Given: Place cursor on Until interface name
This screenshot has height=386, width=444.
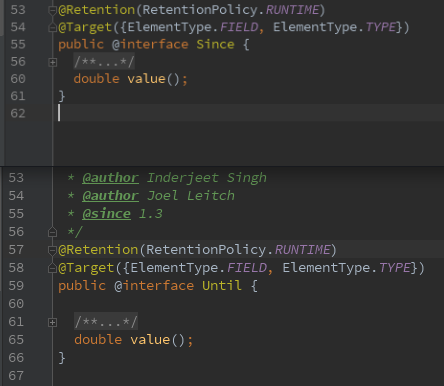Looking at the screenshot, I should click(222, 286).
